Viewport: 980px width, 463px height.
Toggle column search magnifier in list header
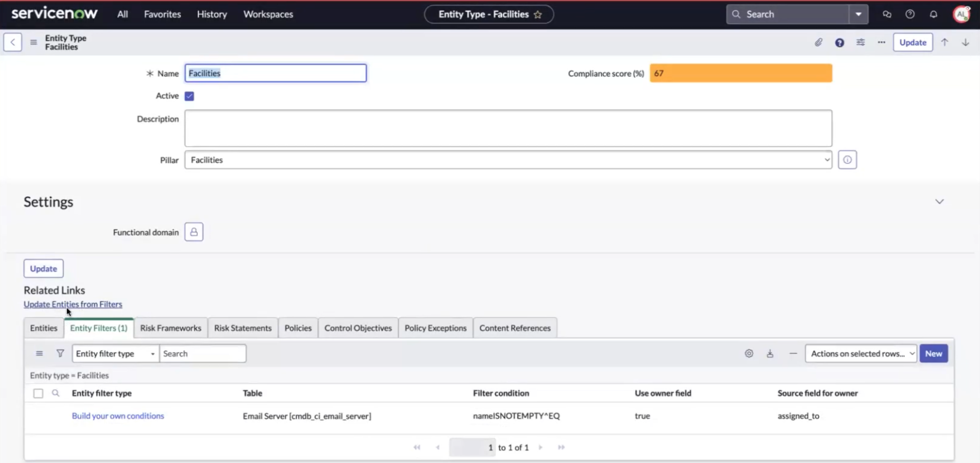pos(55,393)
